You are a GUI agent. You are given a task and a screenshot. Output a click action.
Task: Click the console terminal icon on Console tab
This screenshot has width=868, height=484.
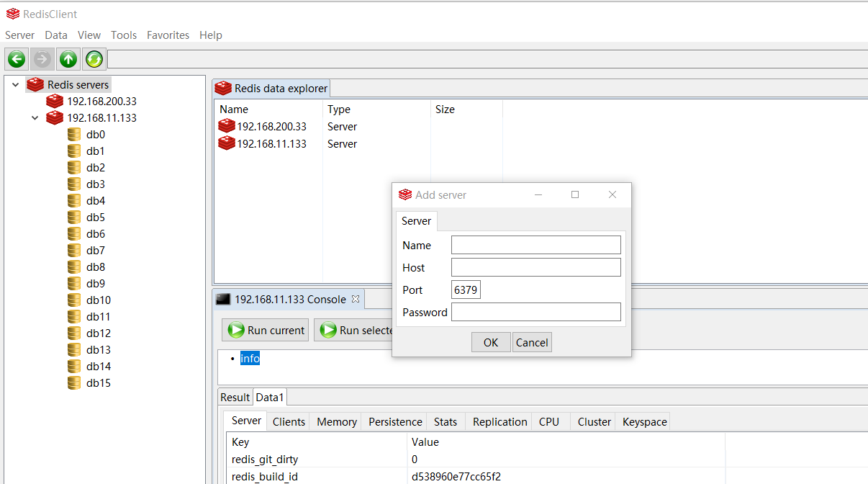pyautogui.click(x=223, y=299)
